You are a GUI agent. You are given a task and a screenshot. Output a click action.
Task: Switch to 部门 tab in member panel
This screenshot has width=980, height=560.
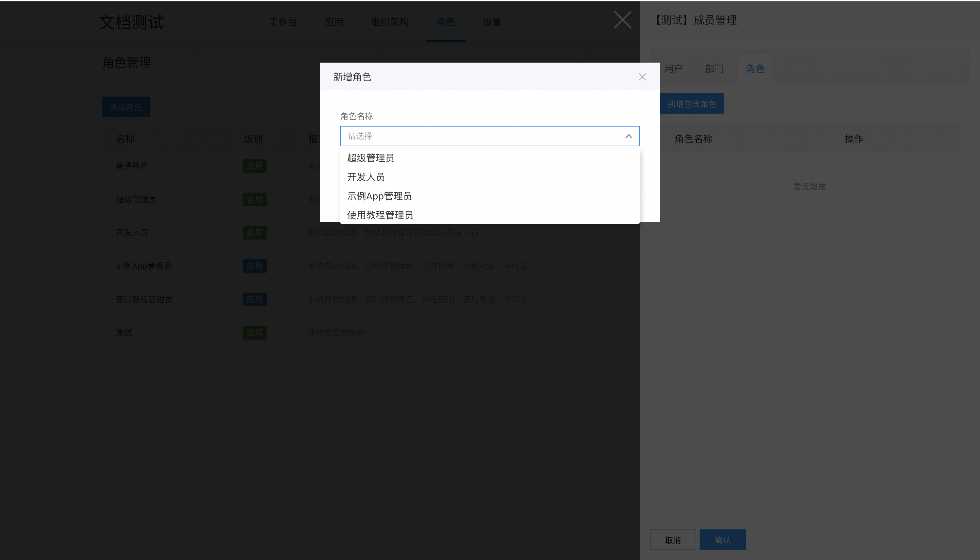pos(714,69)
